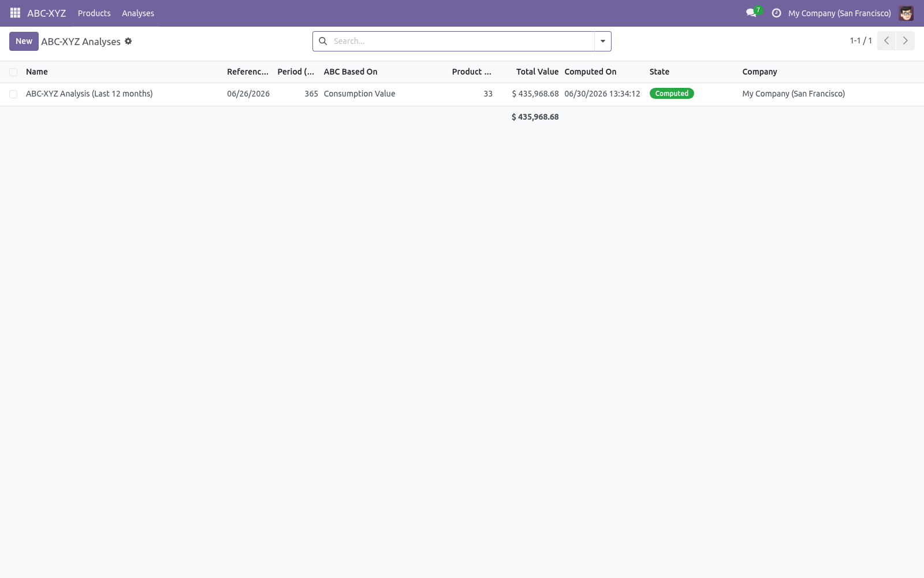Sort by the Product count column header
Image resolution: width=924 pixels, height=578 pixels.
click(472, 72)
